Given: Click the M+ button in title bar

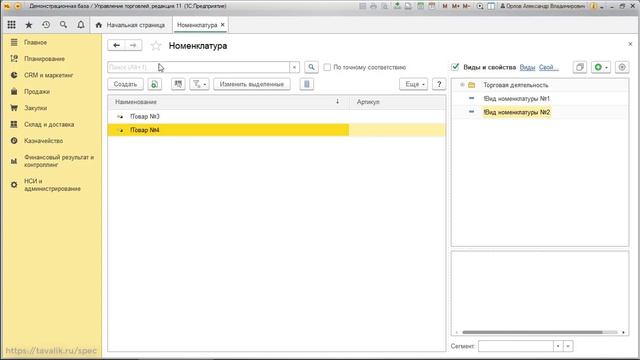Looking at the screenshot, I should [456, 6].
